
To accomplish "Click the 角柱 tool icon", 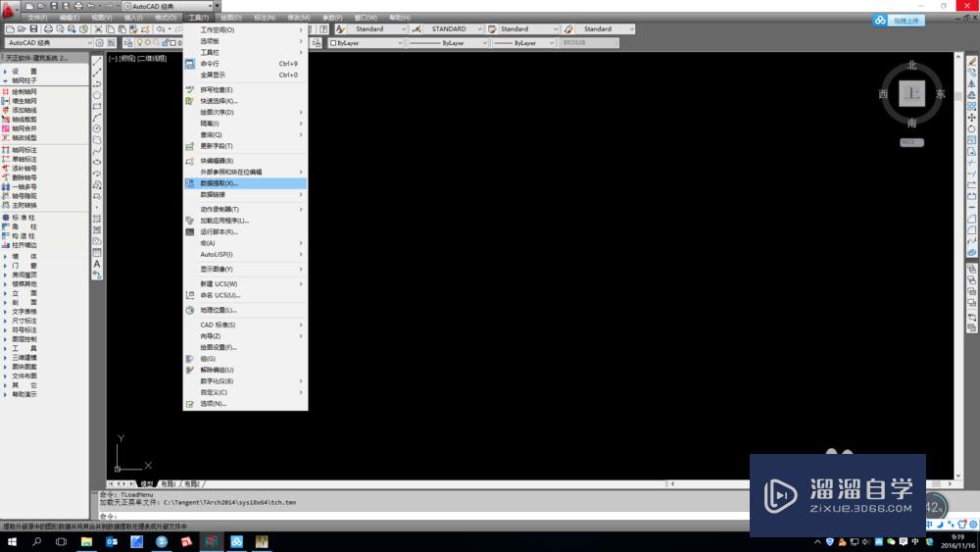I will pos(6,226).
